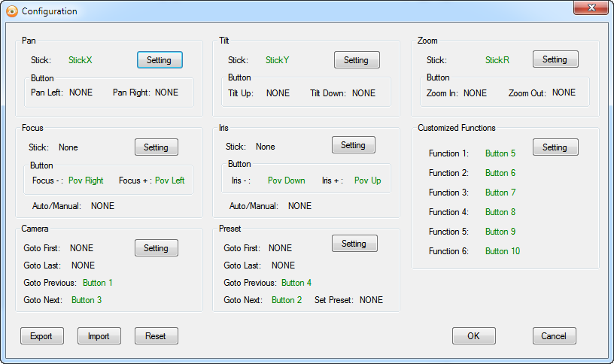Confirm with the OK button

point(474,336)
